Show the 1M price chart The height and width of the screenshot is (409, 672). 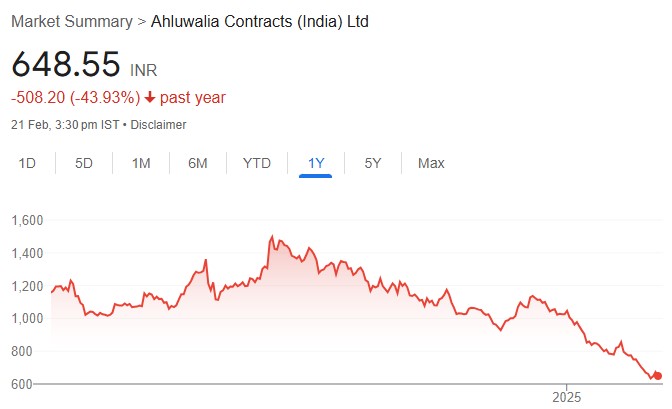point(141,163)
